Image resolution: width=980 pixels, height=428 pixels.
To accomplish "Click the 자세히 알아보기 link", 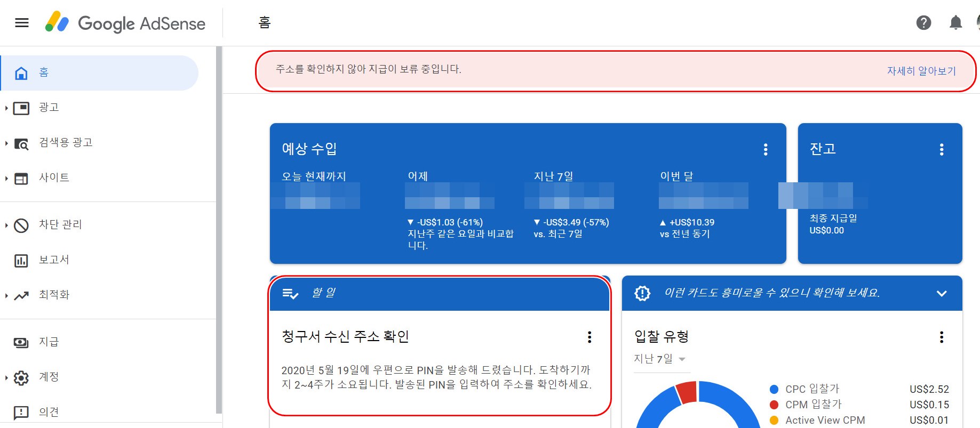I will [x=921, y=71].
